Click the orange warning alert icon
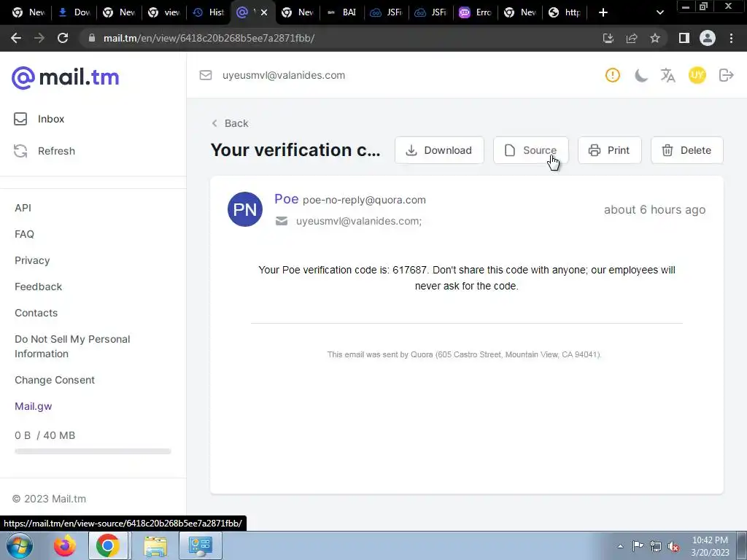The width and height of the screenshot is (747, 560). click(613, 75)
